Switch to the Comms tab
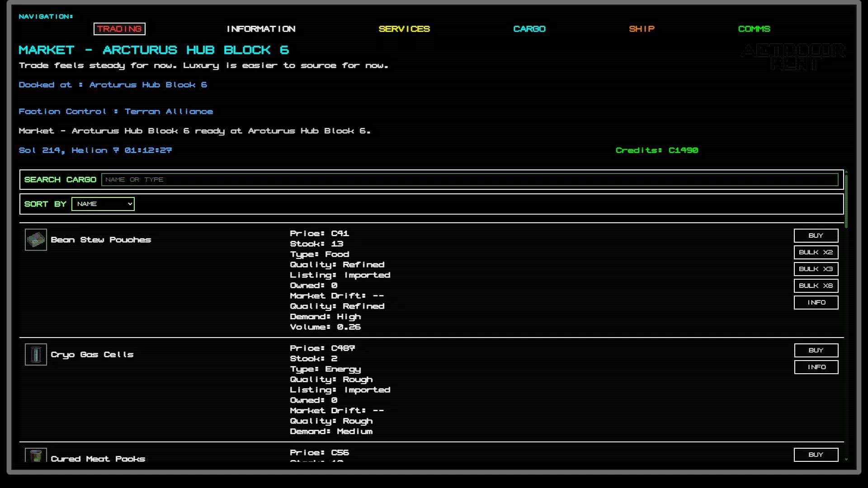This screenshot has width=868, height=488. [x=754, y=29]
